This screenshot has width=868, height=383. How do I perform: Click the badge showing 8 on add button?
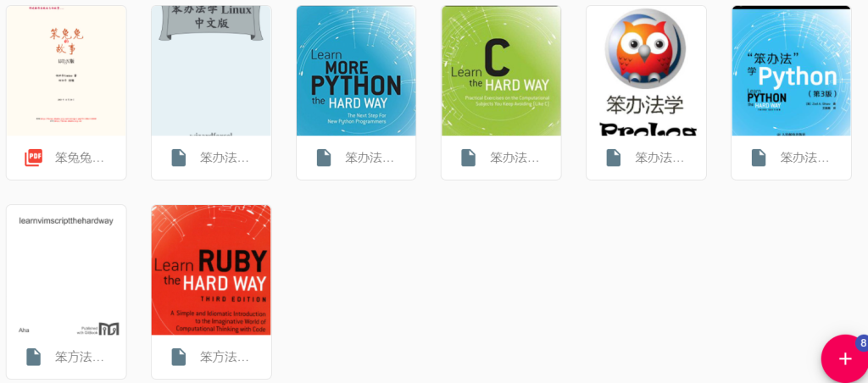point(862,343)
